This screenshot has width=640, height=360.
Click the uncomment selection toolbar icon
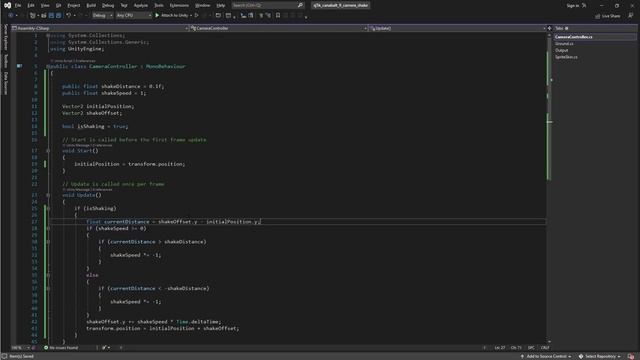[x=268, y=16]
